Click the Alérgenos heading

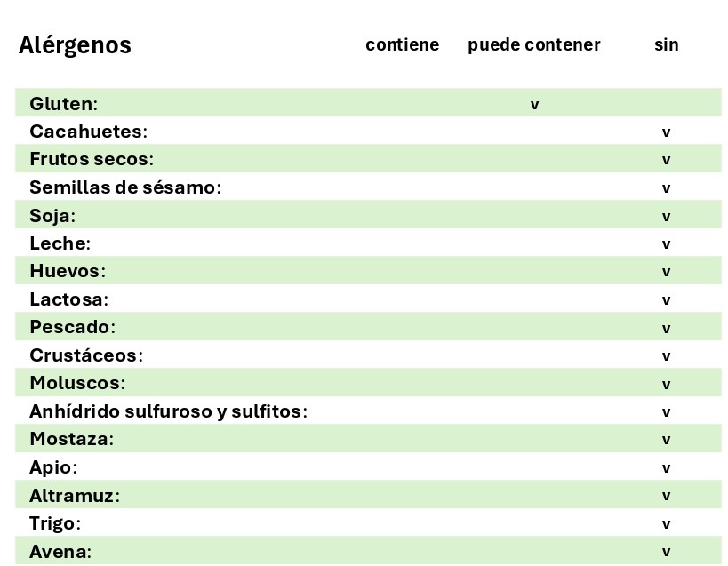click(x=75, y=45)
